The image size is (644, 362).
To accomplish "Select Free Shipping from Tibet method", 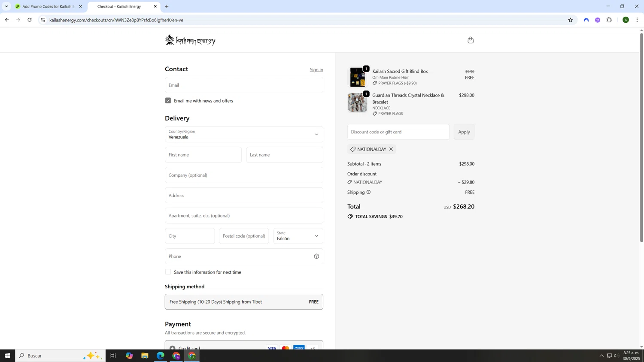I will [244, 302].
